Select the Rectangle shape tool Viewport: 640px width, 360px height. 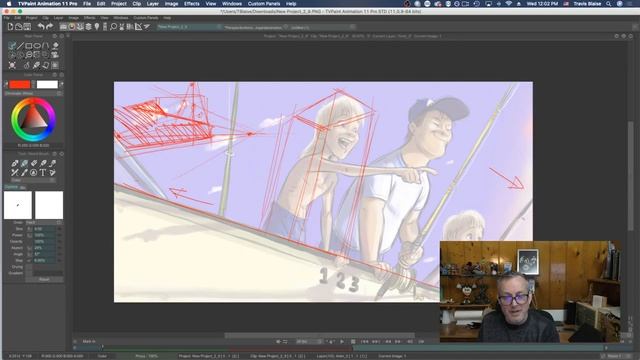pos(29,46)
